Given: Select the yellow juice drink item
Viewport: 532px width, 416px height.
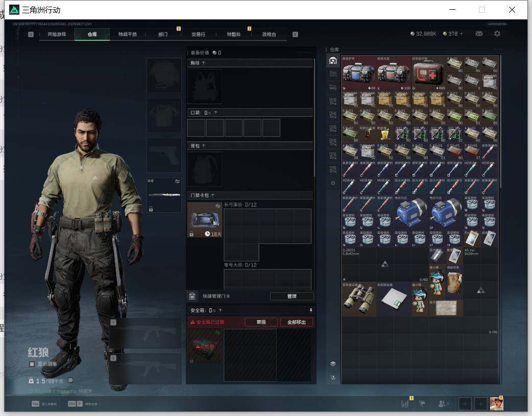Looking at the screenshot, I should [385, 134].
